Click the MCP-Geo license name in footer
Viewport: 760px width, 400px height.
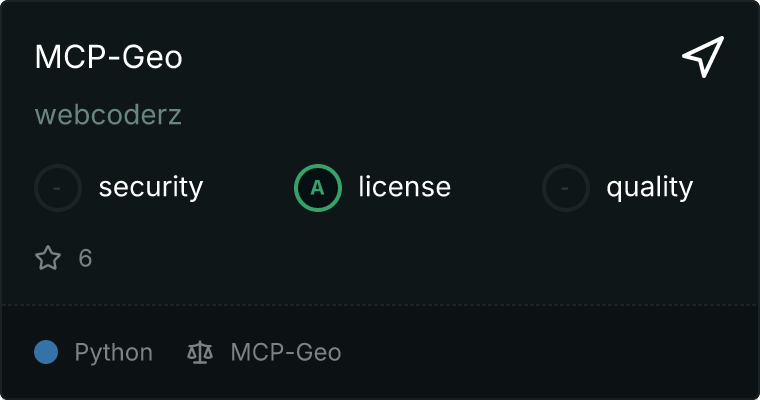286,352
